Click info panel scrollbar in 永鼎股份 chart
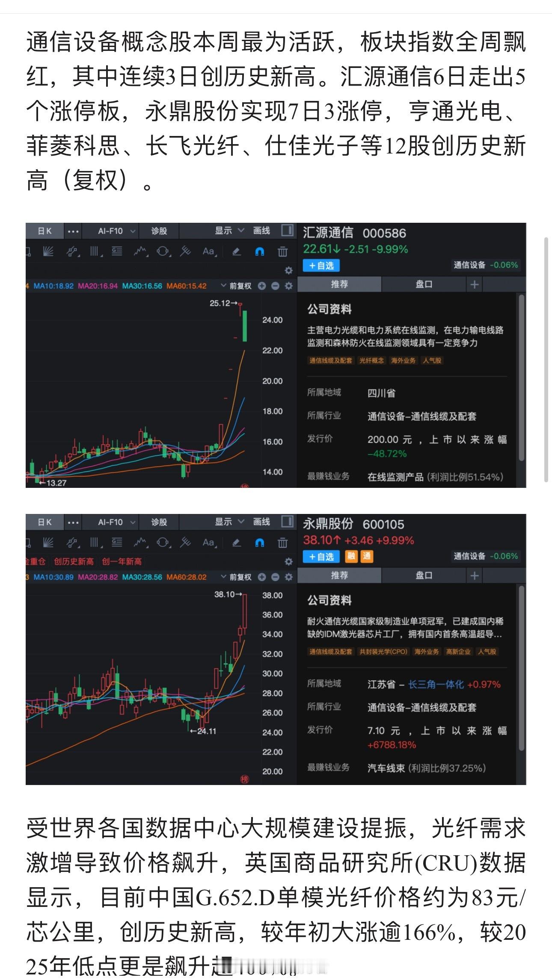552x980 pixels. 521,669
